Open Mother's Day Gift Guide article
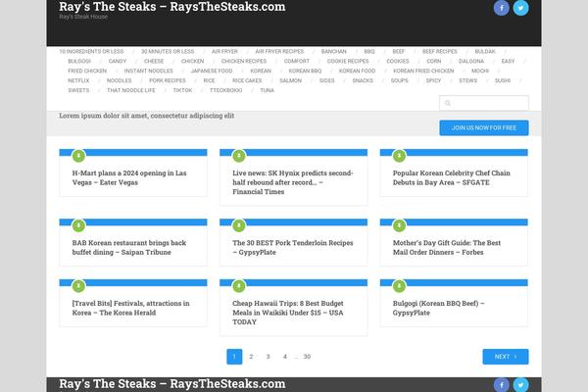Image resolution: width=588 pixels, height=392 pixels. [x=446, y=247]
